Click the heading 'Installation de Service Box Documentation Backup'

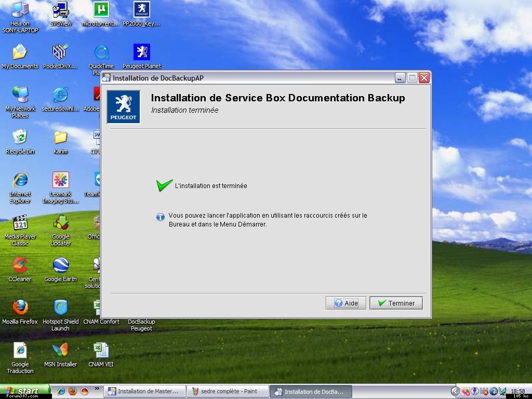click(278, 98)
